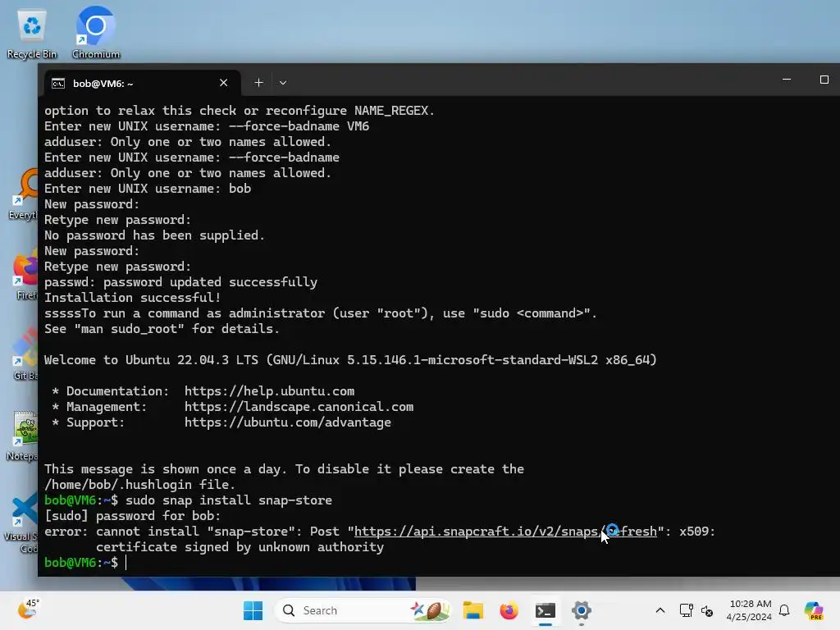840x630 pixels.
Task: Click "No password has been supplied." text
Action: pos(154,235)
